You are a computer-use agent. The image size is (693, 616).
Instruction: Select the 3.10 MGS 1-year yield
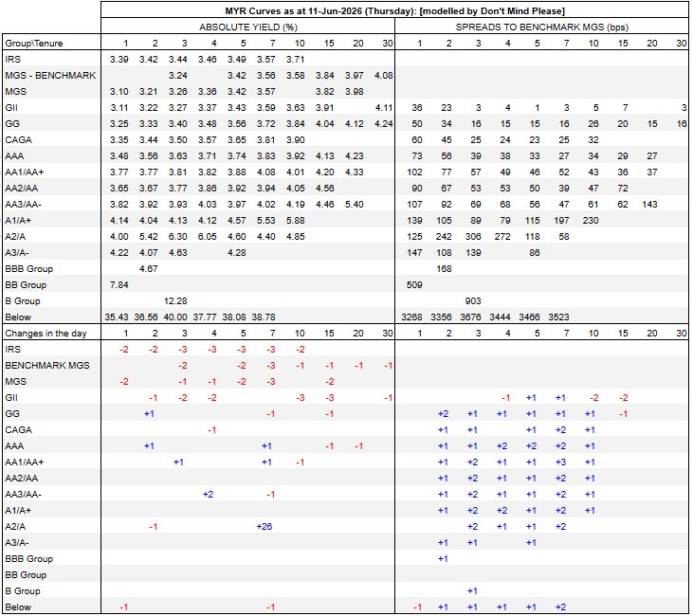(x=119, y=92)
